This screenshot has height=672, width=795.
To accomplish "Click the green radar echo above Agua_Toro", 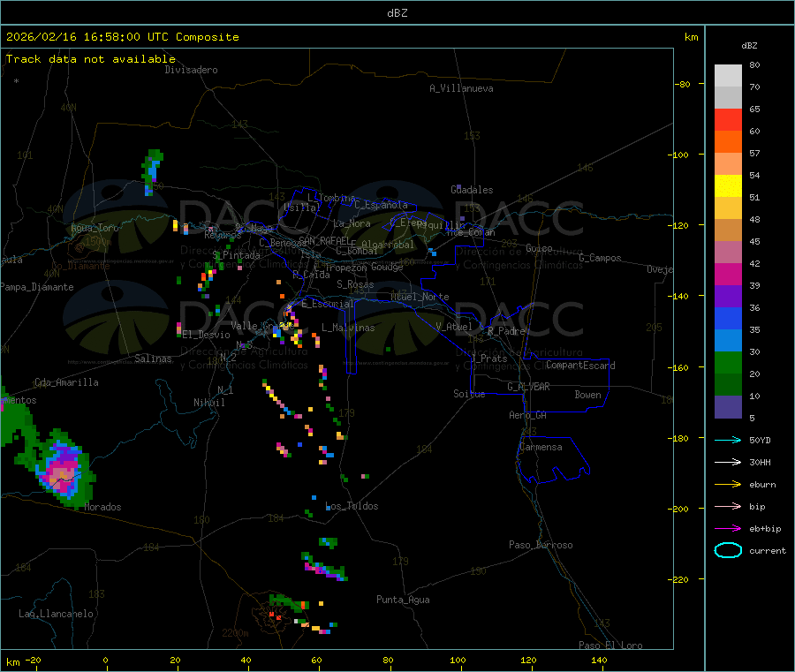I will (152, 172).
